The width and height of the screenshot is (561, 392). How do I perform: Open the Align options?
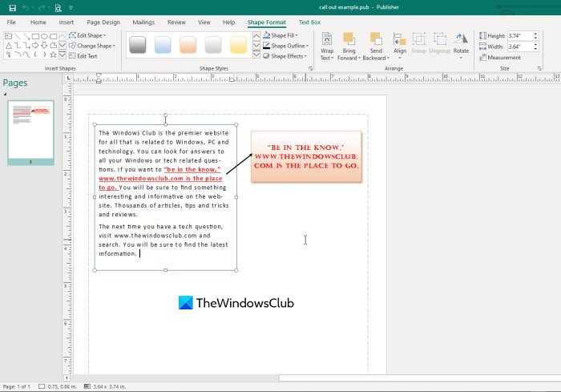pyautogui.click(x=400, y=46)
